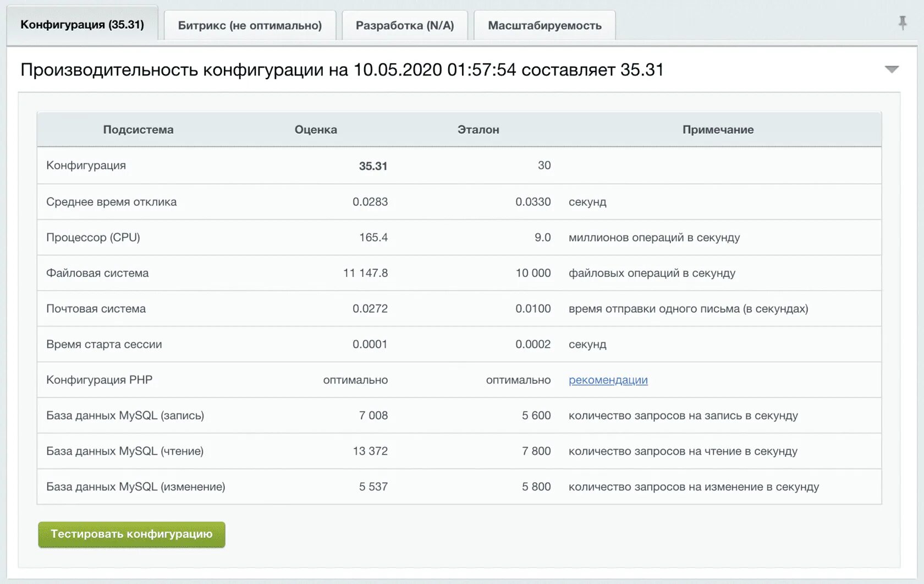
Task: Open the рекомендации link for PHP configuration
Action: (x=608, y=380)
